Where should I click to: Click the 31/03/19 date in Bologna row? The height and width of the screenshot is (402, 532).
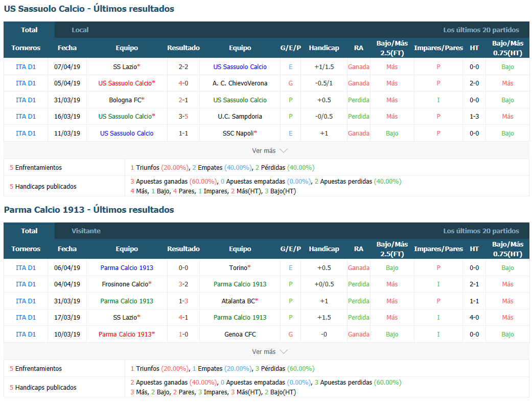pyautogui.click(x=67, y=100)
